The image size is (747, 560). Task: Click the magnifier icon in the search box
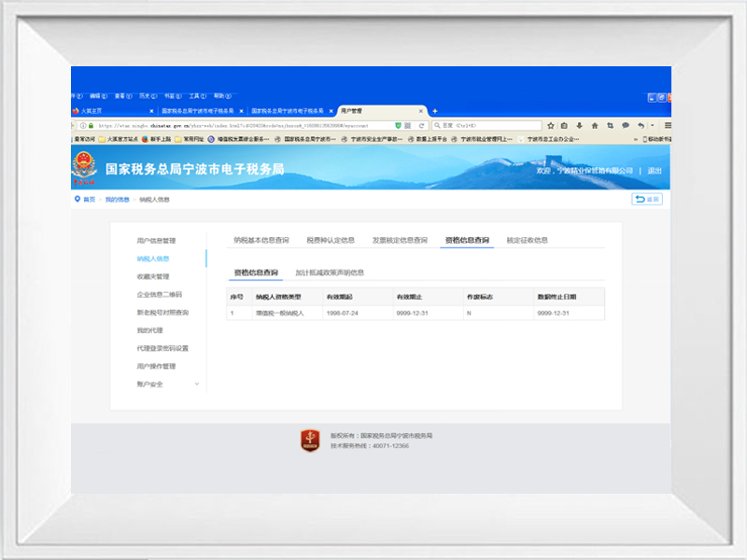coord(434,125)
